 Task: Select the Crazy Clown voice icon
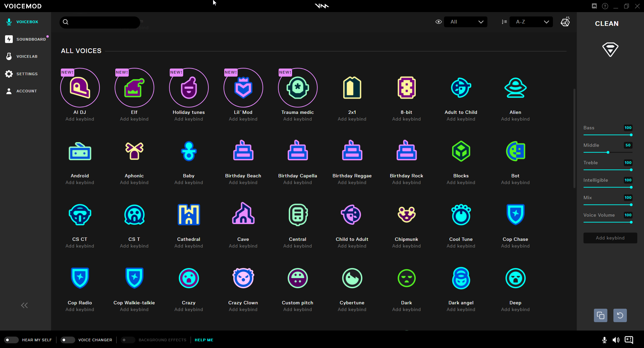coord(243,278)
